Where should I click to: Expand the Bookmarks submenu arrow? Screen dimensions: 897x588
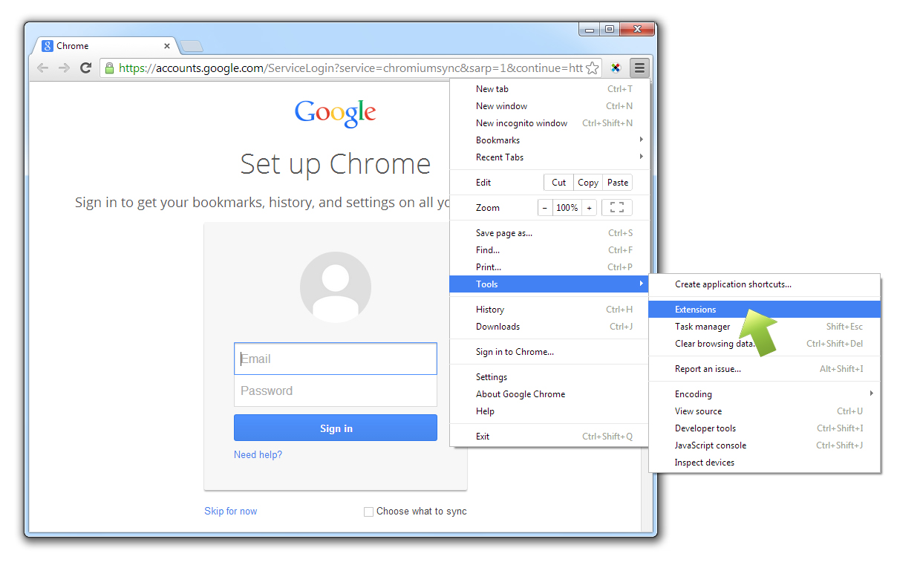point(641,140)
